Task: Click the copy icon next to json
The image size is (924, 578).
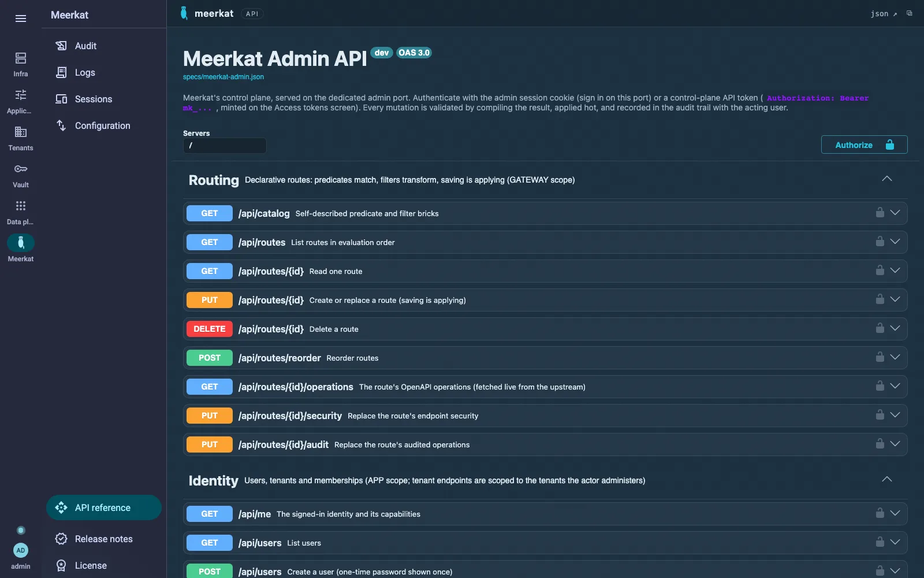Action: click(910, 13)
